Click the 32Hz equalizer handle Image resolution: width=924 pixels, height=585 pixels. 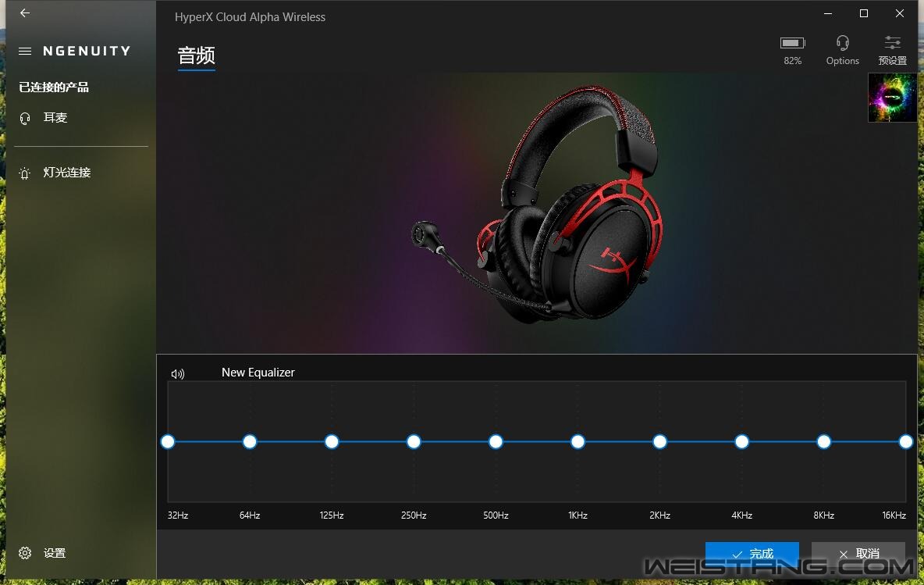(168, 442)
